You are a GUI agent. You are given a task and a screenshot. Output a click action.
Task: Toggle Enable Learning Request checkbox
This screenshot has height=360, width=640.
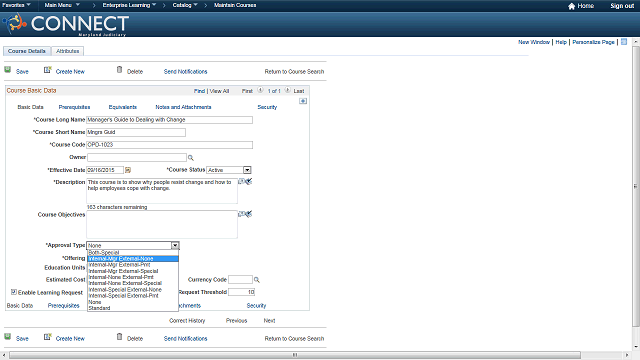point(13,292)
